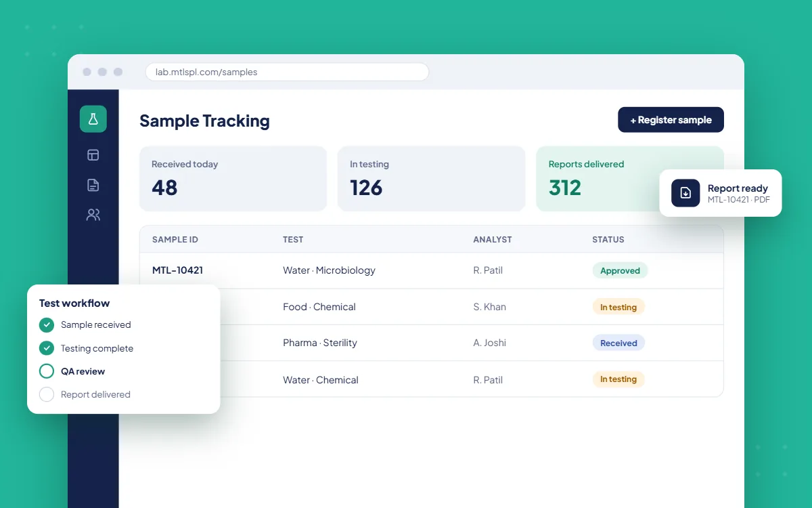Click analyst R. Patil in Water · Microbiology row

488,270
